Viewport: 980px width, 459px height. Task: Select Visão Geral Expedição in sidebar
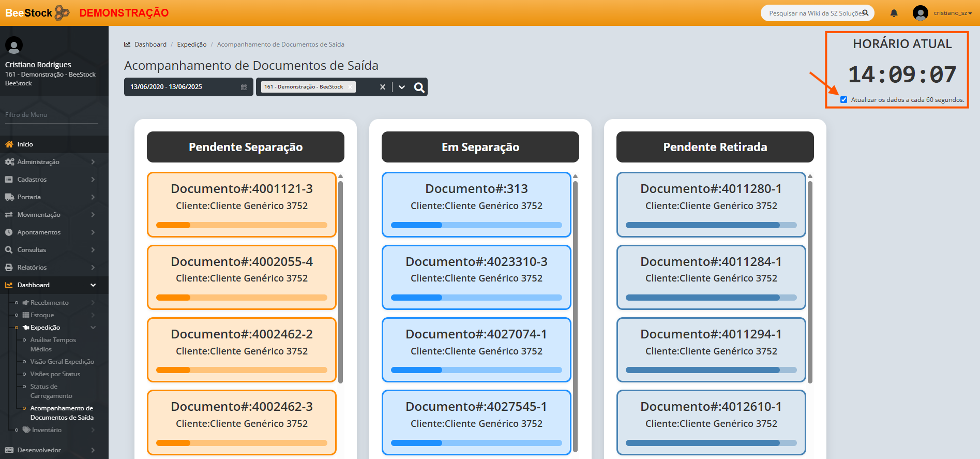click(62, 362)
